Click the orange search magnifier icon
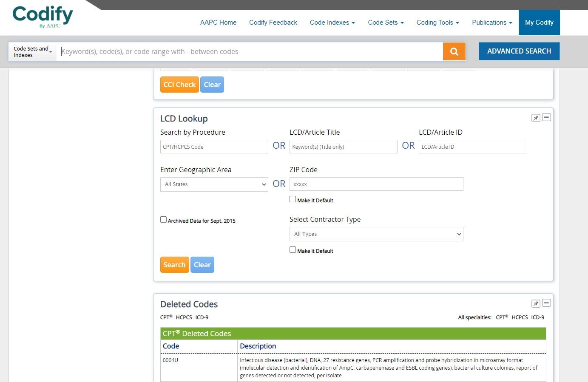Viewport: 588px width, 382px height. coord(454,51)
